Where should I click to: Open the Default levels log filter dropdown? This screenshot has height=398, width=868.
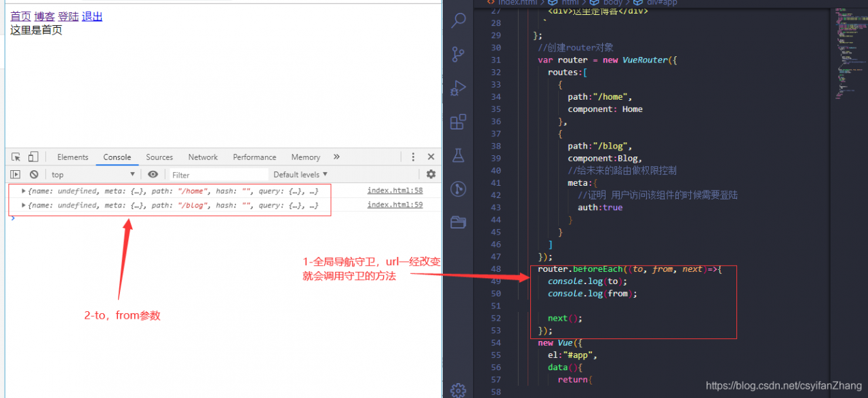[x=300, y=174]
